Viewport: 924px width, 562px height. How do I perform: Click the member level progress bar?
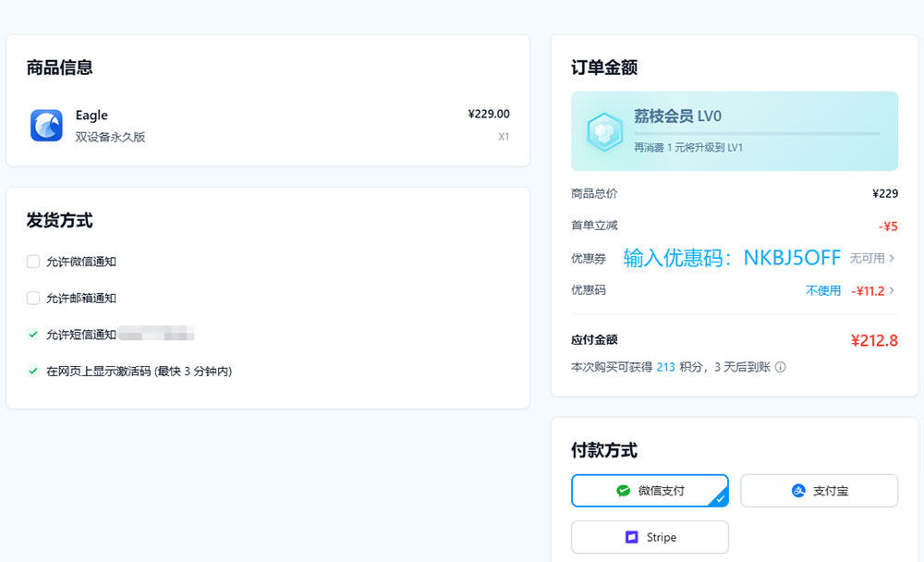point(757,134)
